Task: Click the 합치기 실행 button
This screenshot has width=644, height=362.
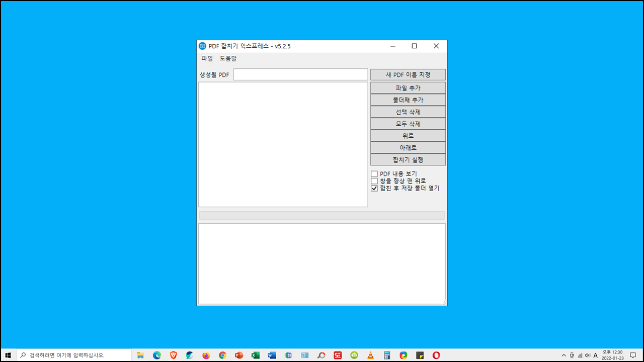Action: click(x=408, y=160)
